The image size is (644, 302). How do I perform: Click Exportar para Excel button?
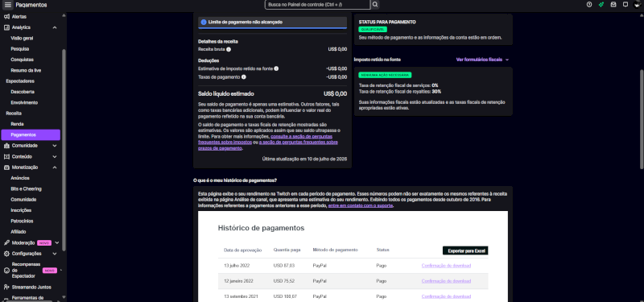click(465, 250)
